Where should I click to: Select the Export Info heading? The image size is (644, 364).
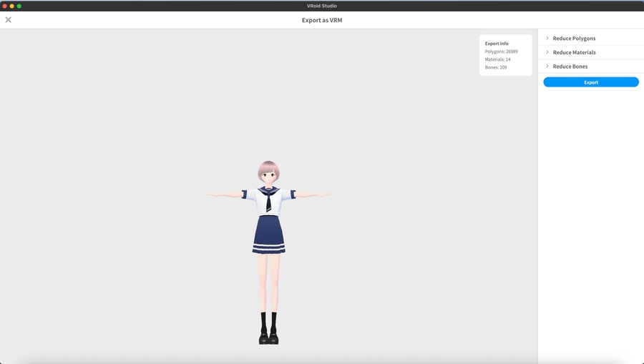pos(497,44)
